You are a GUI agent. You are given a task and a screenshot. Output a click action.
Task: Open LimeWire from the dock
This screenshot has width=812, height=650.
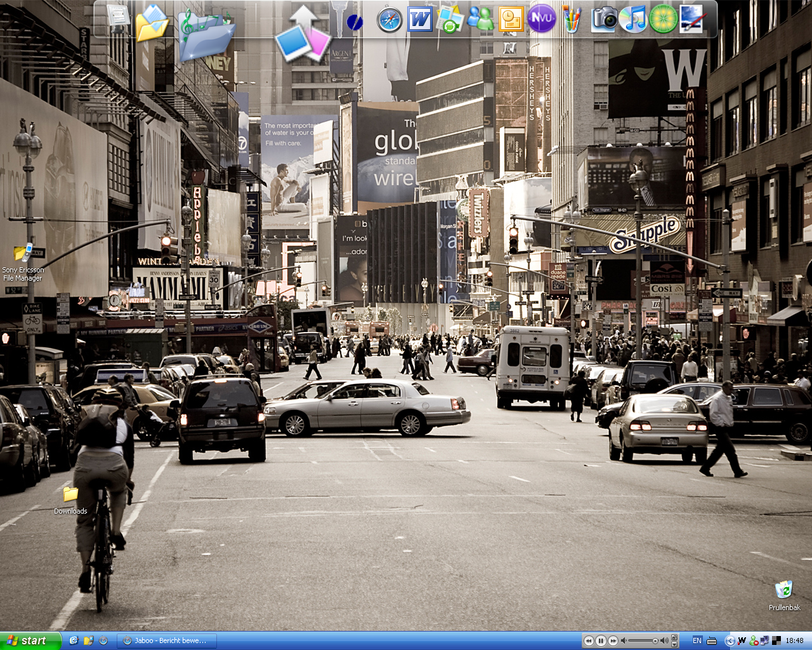click(663, 19)
